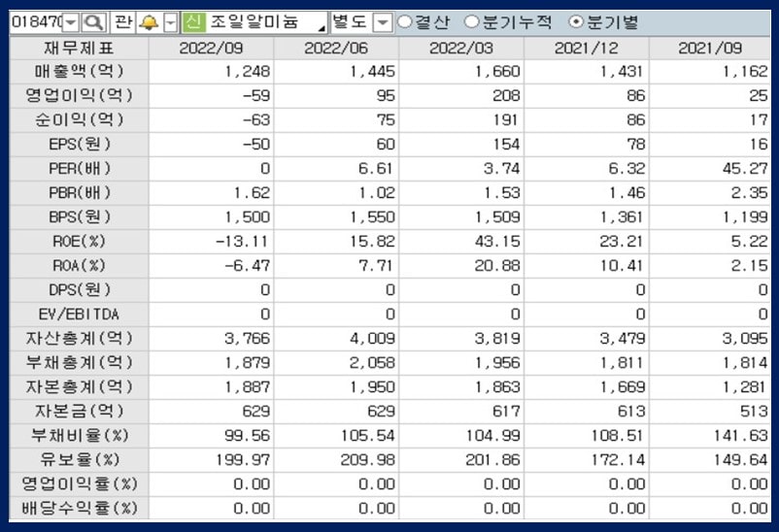Viewport: 779px width, 532px height.
Task: Open the stock code 018470 dropdown arrow
Action: click(x=71, y=22)
